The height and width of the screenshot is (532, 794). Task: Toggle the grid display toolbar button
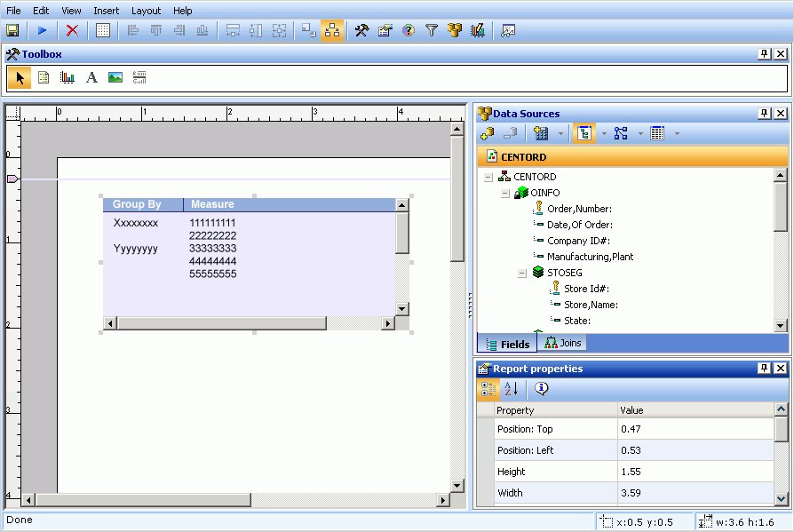click(x=103, y=30)
